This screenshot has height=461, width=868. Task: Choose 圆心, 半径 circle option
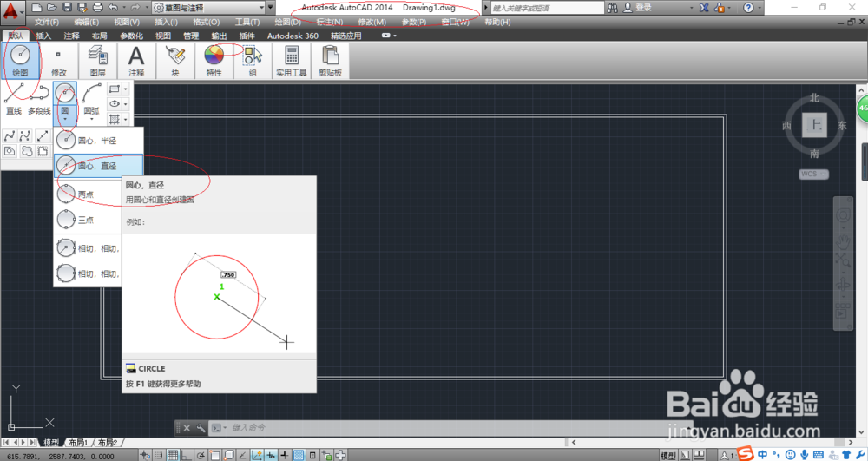click(x=99, y=141)
